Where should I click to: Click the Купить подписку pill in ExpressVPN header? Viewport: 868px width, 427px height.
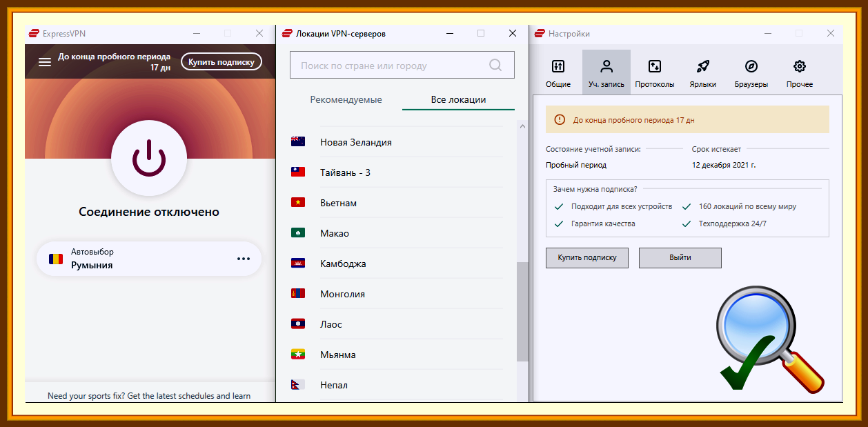pyautogui.click(x=221, y=62)
